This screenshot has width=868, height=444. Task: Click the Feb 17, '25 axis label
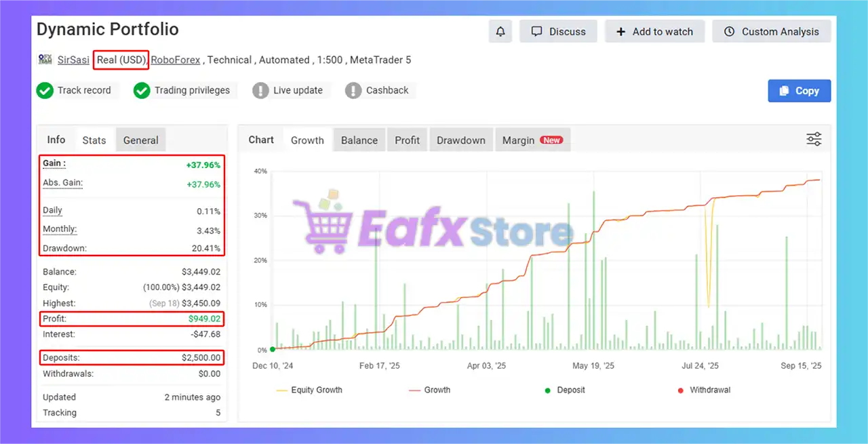[x=380, y=365]
